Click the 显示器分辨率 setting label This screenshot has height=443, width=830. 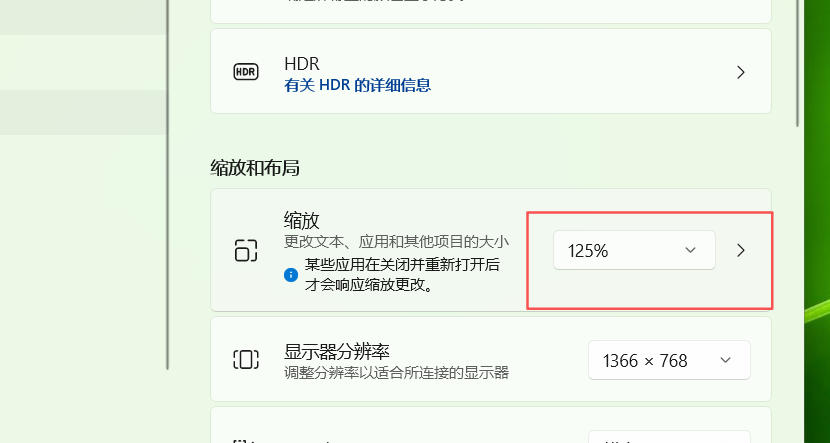[337, 351]
